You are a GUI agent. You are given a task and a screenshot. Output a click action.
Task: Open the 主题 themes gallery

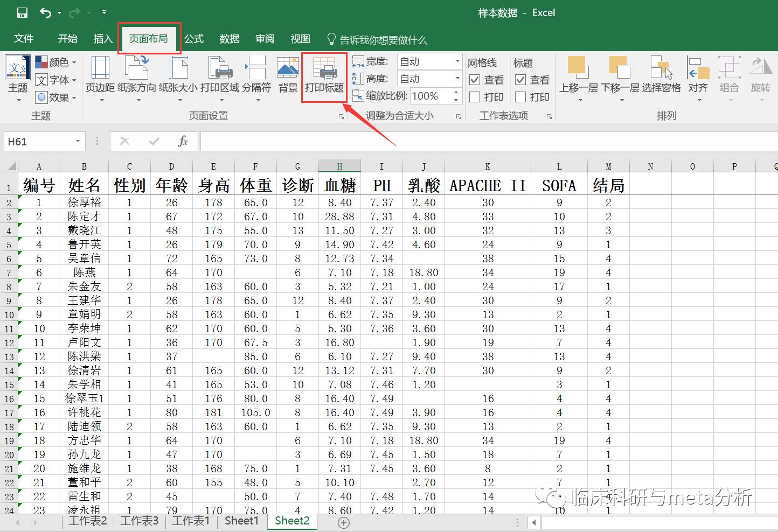pyautogui.click(x=18, y=78)
